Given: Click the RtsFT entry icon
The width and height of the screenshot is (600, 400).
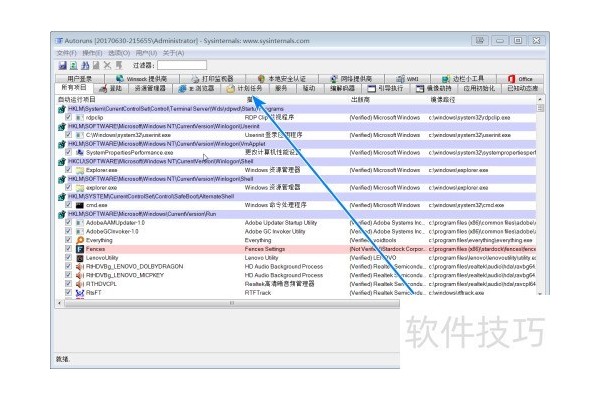Looking at the screenshot, I should pos(80,293).
